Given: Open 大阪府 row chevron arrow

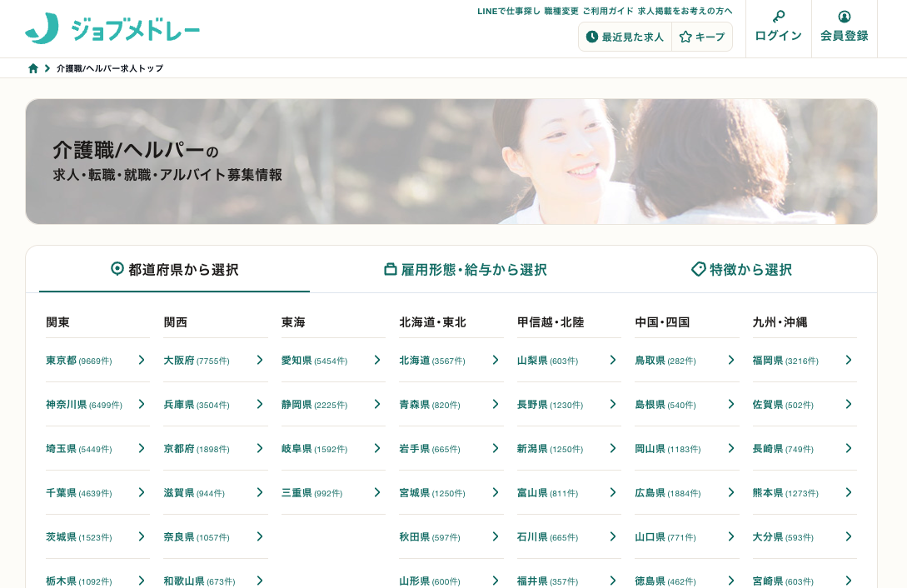Looking at the screenshot, I should [260, 360].
